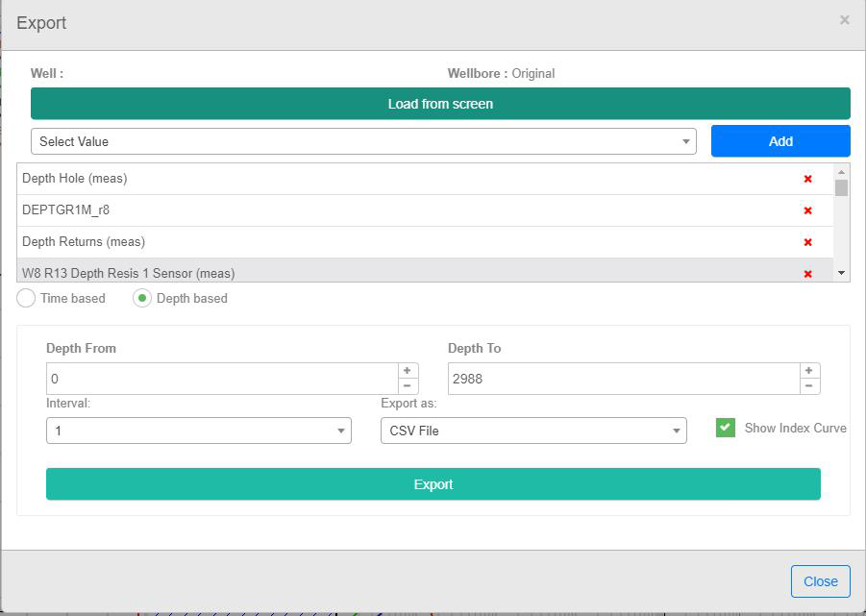The height and width of the screenshot is (616, 866).
Task: Open the Export as CSV File dropdown
Action: 533,431
